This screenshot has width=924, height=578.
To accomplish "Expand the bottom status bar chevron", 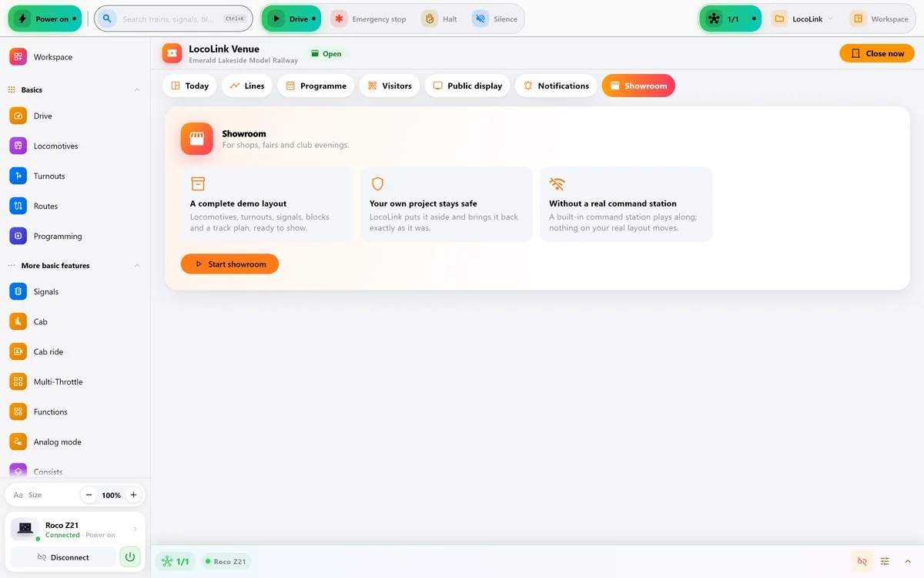I will coord(907,561).
